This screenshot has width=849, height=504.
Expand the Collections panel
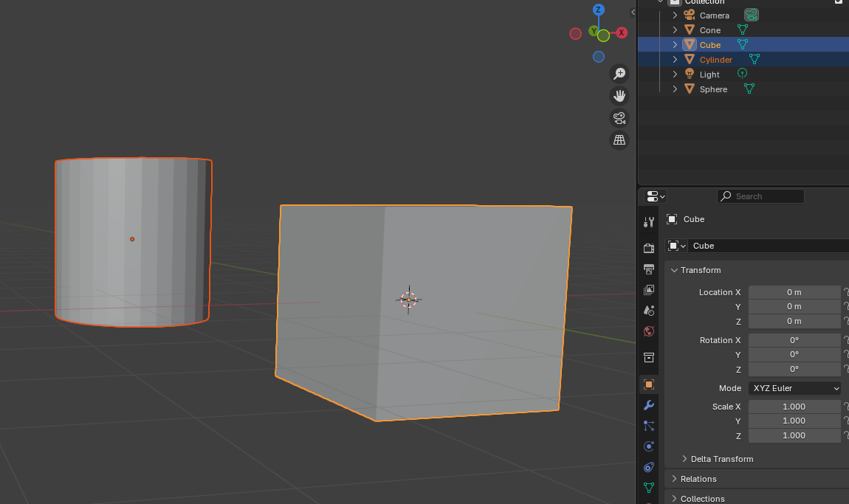point(674,498)
